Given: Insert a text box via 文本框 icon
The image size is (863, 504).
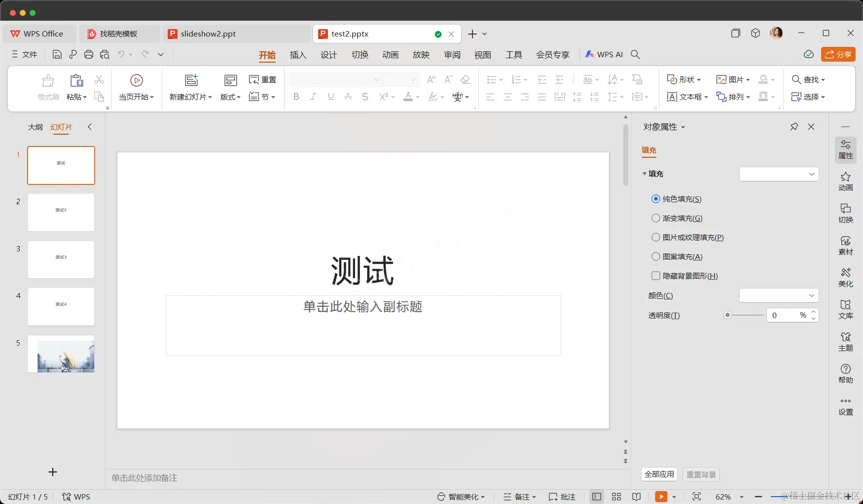Looking at the screenshot, I should [685, 97].
